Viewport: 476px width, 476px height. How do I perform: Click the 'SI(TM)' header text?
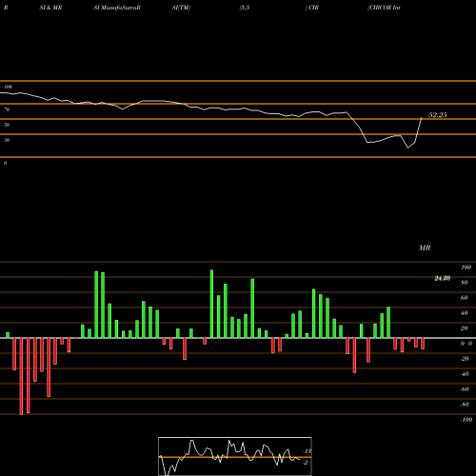182,8
